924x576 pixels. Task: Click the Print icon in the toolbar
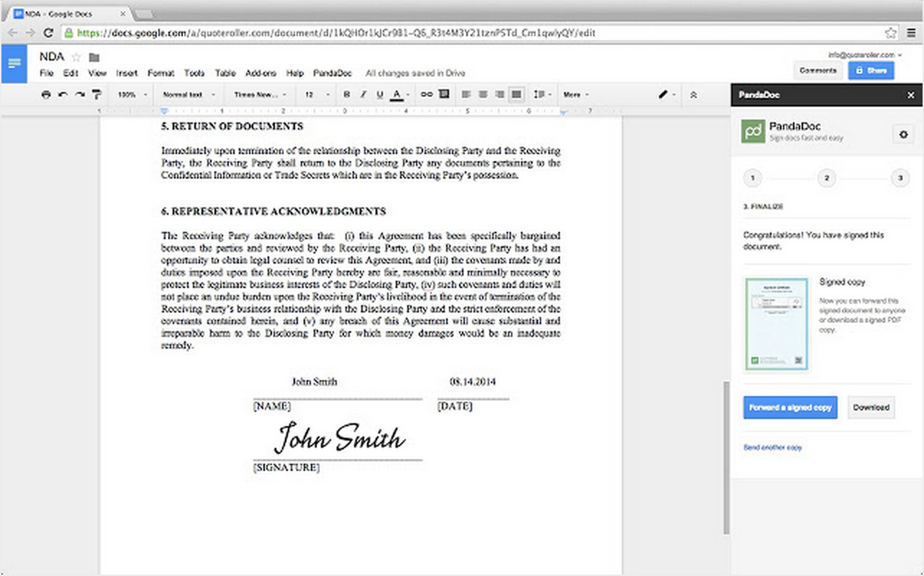tap(46, 94)
